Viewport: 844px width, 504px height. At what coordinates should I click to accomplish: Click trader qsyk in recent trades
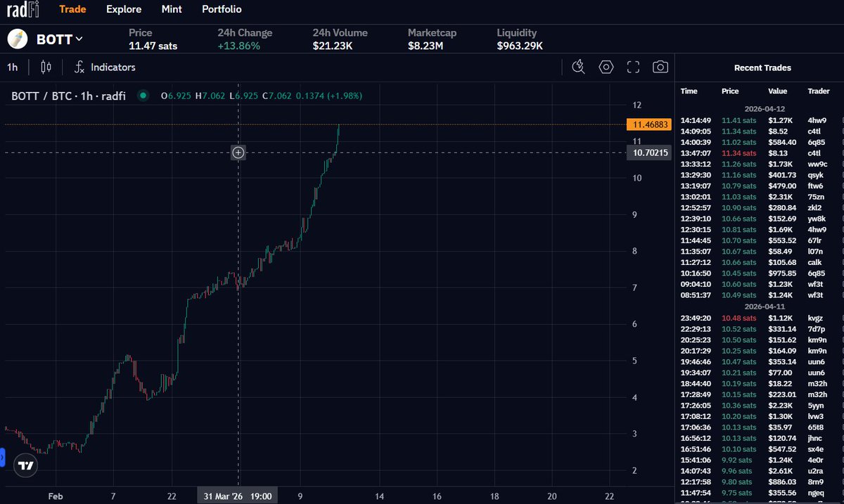point(817,174)
